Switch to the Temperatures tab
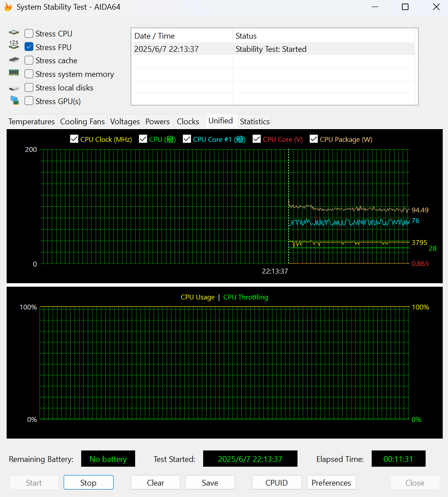448x497 pixels. point(31,122)
